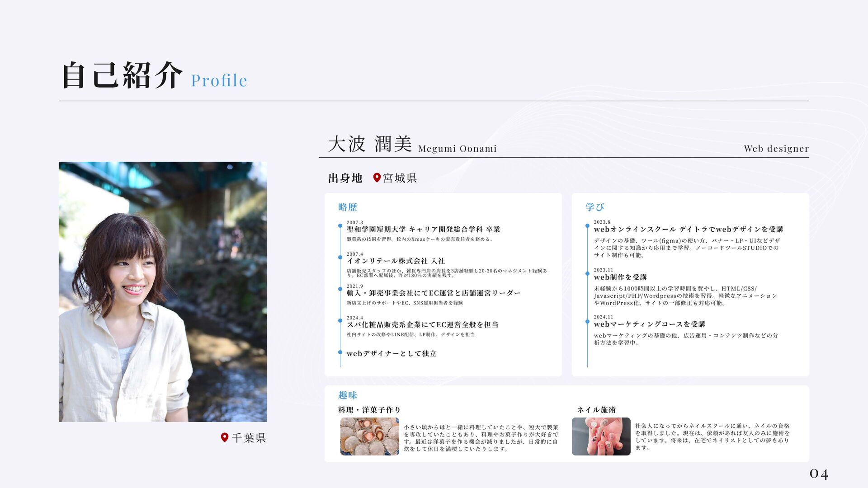Click the webオンラインスクール デイトラ entry heading
Viewport: 868px width, 488px height.
[x=688, y=230]
